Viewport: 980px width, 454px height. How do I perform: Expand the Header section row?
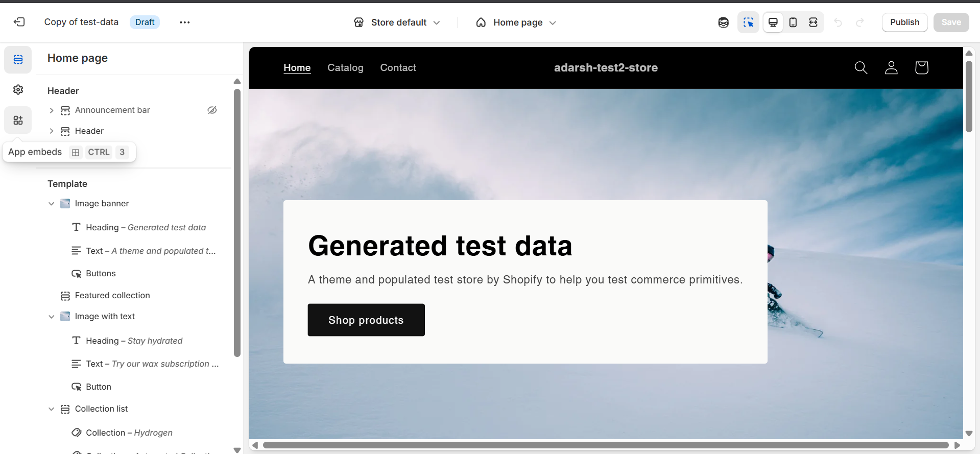pos(51,131)
